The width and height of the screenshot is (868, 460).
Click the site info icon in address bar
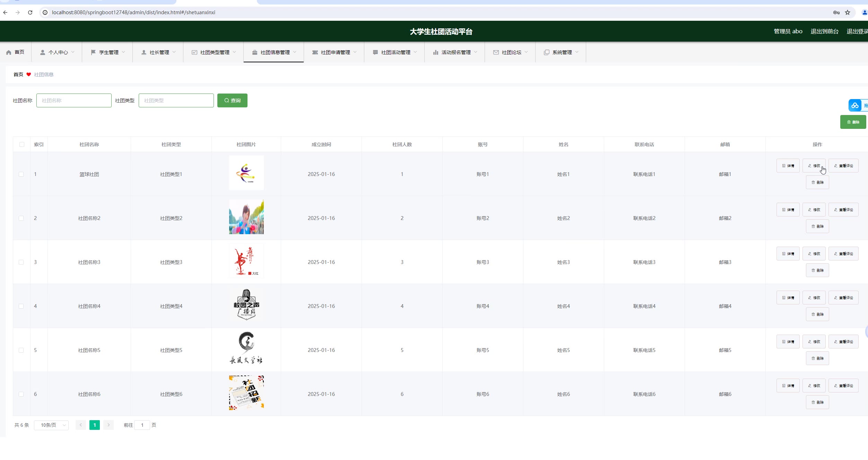(x=45, y=12)
